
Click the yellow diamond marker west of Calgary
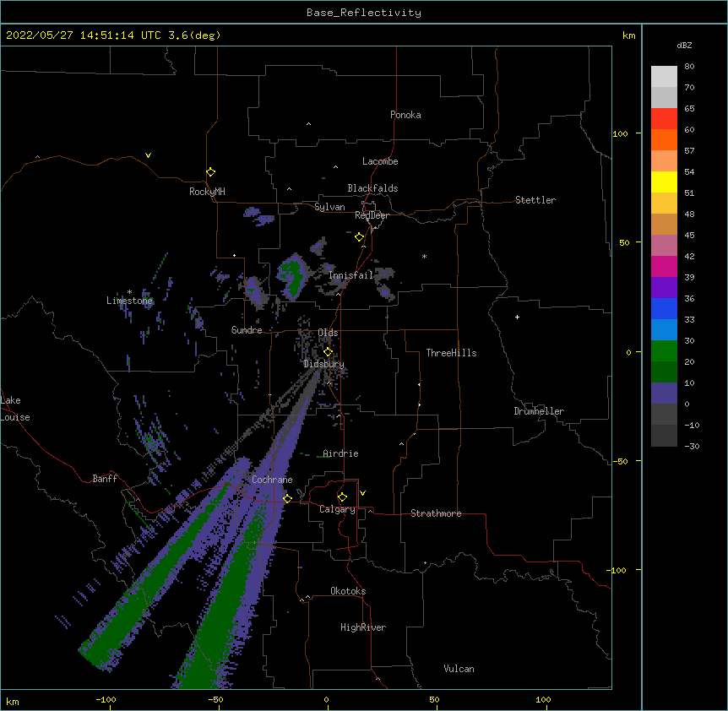click(287, 498)
